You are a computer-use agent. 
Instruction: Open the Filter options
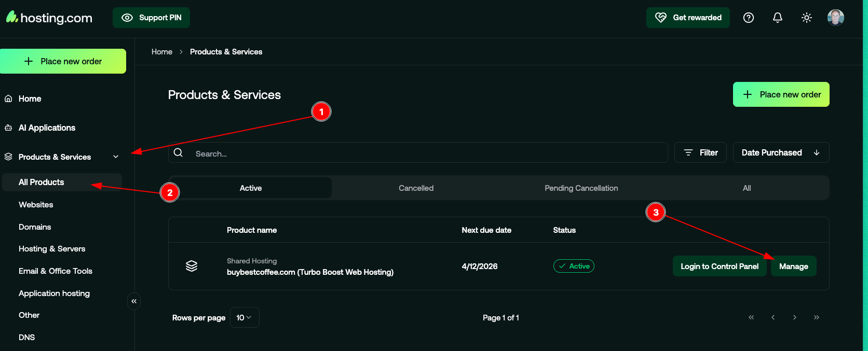(x=700, y=152)
